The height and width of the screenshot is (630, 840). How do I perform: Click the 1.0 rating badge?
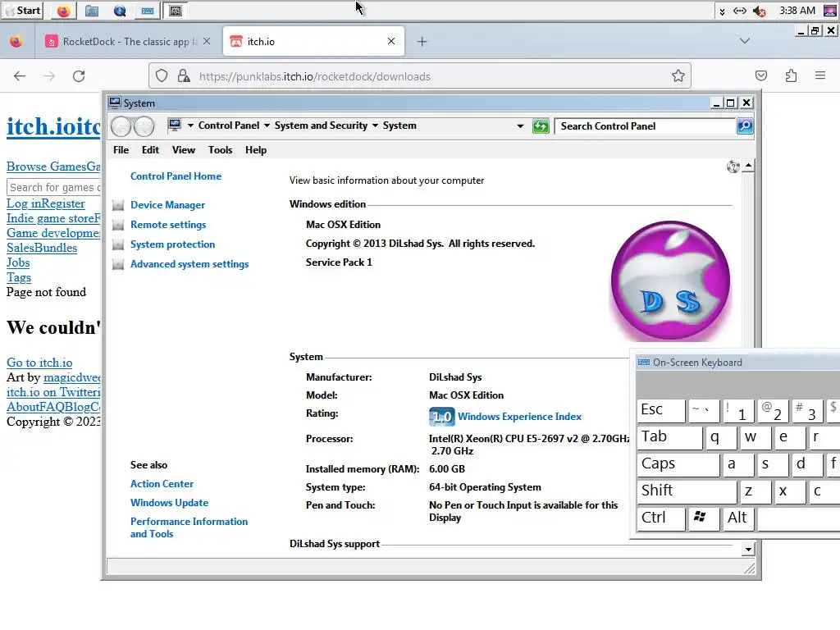(442, 416)
